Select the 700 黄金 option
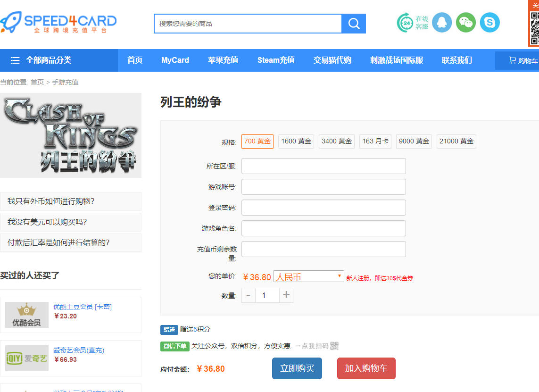This screenshot has width=539, height=392. pyautogui.click(x=257, y=142)
